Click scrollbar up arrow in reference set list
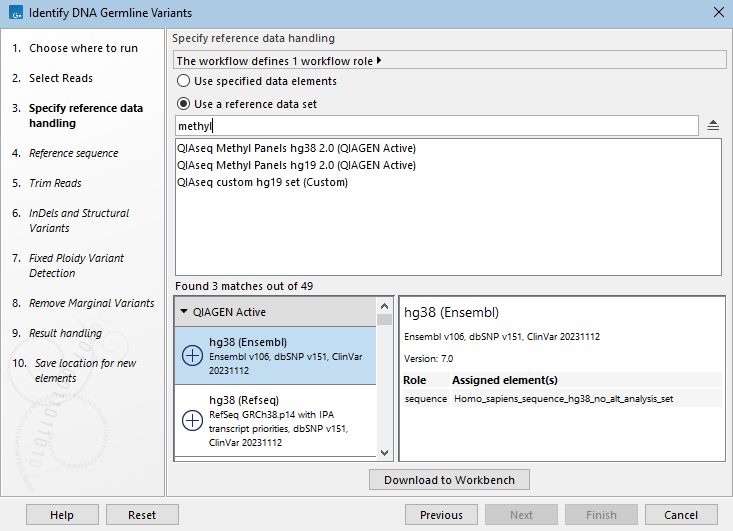733x531 pixels. (x=385, y=305)
